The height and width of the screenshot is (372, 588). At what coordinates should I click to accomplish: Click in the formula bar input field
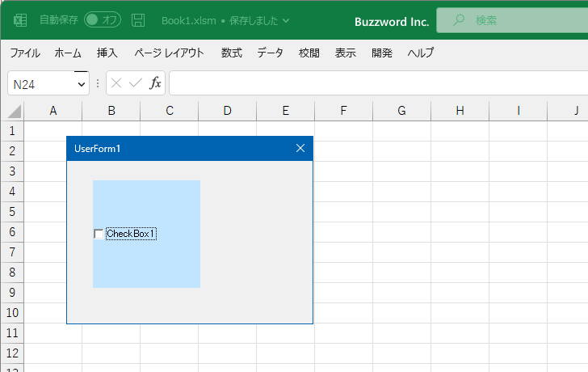[x=372, y=83]
